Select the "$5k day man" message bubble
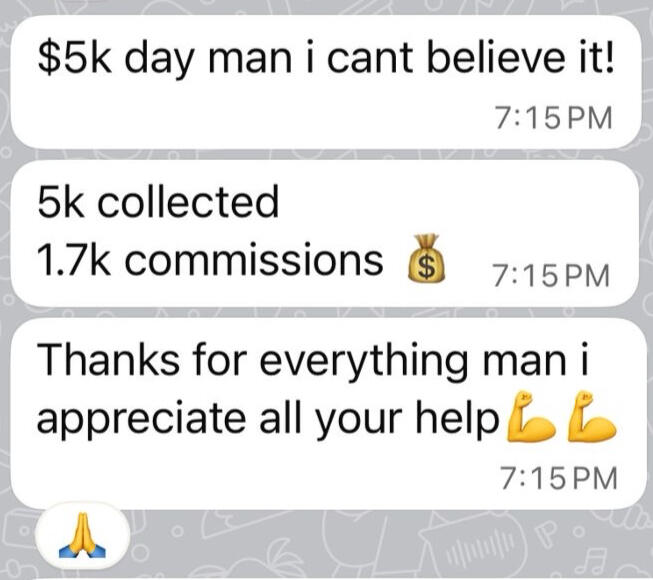Image resolution: width=653 pixels, height=580 pixels. coord(326,82)
